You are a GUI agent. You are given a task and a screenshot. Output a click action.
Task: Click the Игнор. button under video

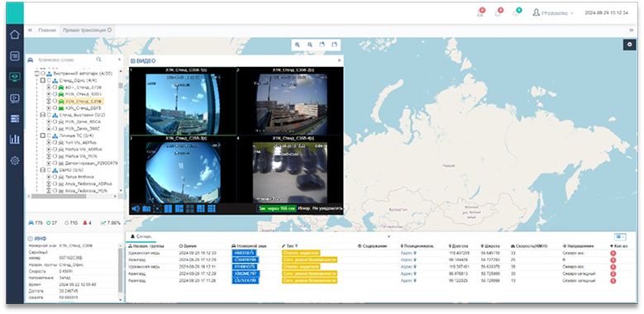click(304, 208)
